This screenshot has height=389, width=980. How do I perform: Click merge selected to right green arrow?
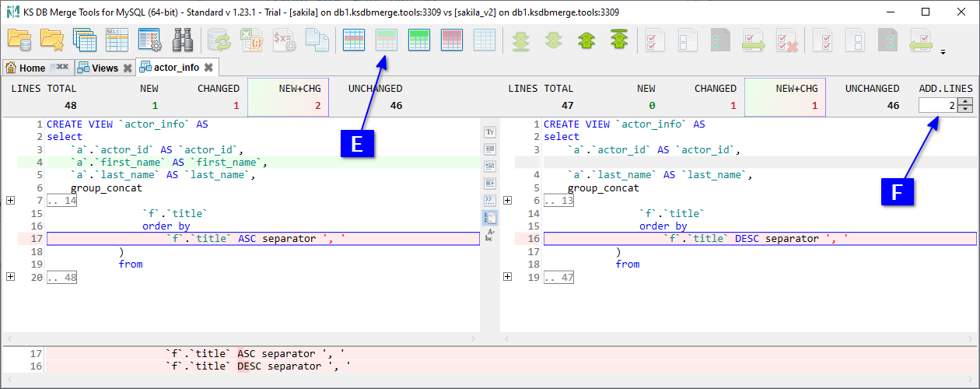tap(754, 40)
